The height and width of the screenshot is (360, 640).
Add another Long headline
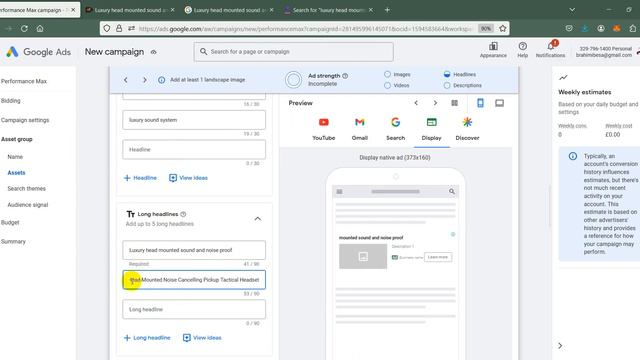147,338
